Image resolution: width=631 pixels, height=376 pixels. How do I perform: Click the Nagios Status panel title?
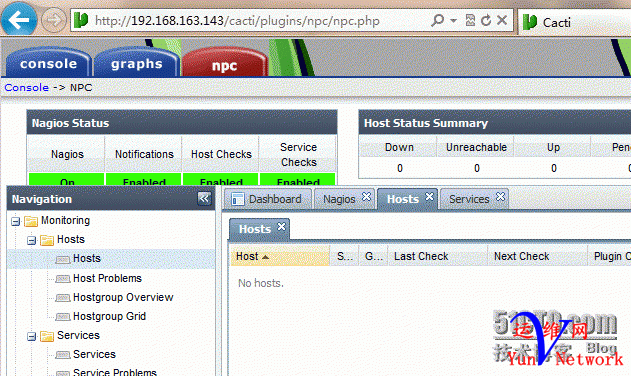click(70, 123)
